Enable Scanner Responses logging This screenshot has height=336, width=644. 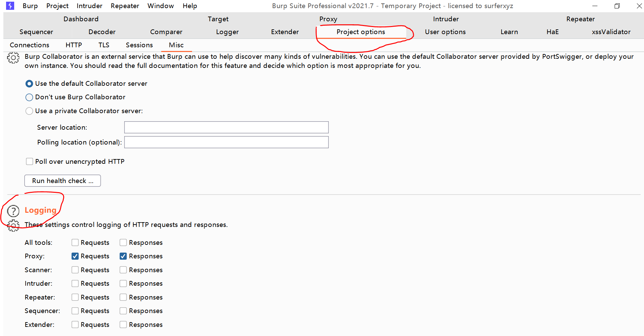click(123, 270)
